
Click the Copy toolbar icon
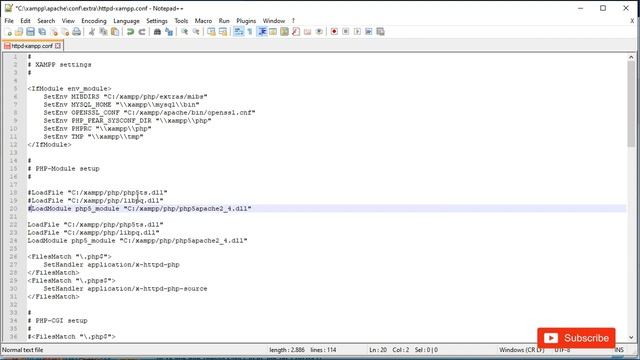(x=103, y=32)
